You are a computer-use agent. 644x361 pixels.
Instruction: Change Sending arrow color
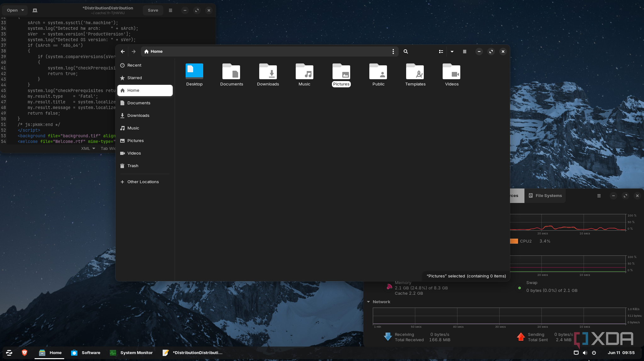point(521,337)
